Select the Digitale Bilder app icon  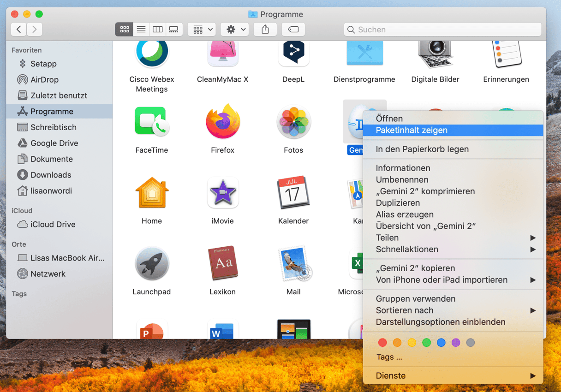click(x=435, y=53)
